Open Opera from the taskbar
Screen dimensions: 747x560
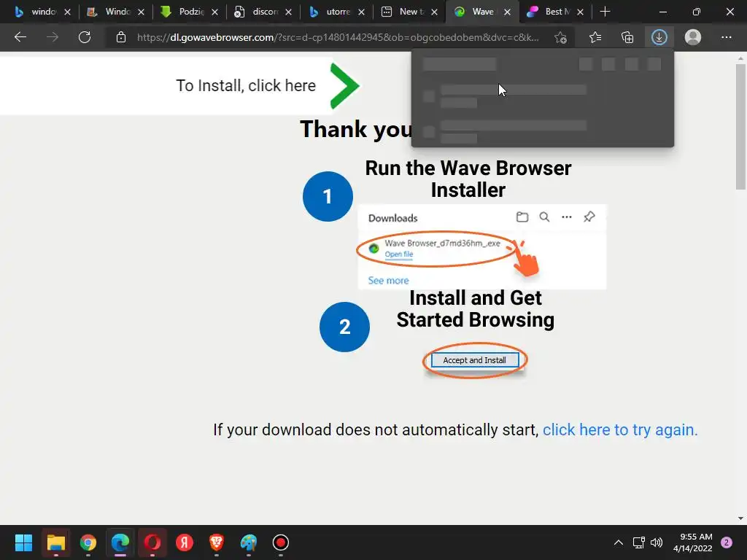152,542
